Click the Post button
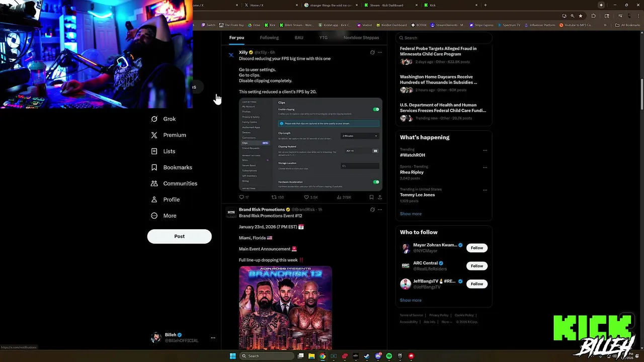The height and width of the screenshot is (362, 644). click(179, 236)
